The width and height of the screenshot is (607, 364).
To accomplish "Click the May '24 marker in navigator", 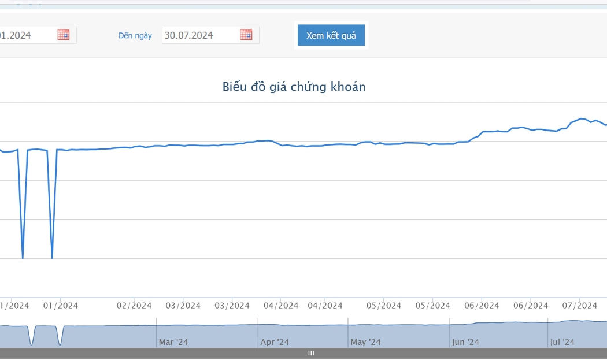I will 365,342.
